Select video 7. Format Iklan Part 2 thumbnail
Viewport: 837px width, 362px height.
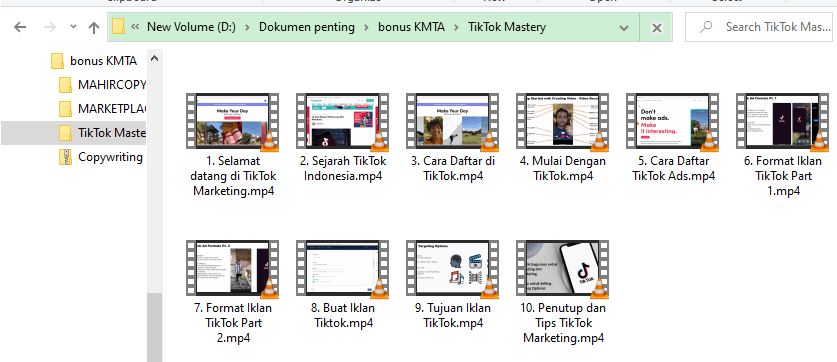click(233, 268)
